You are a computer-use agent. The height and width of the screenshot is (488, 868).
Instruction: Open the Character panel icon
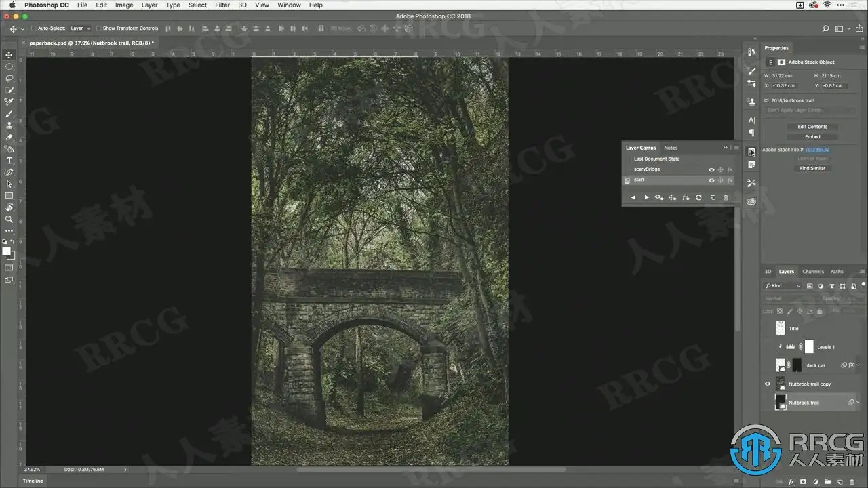pyautogui.click(x=751, y=120)
